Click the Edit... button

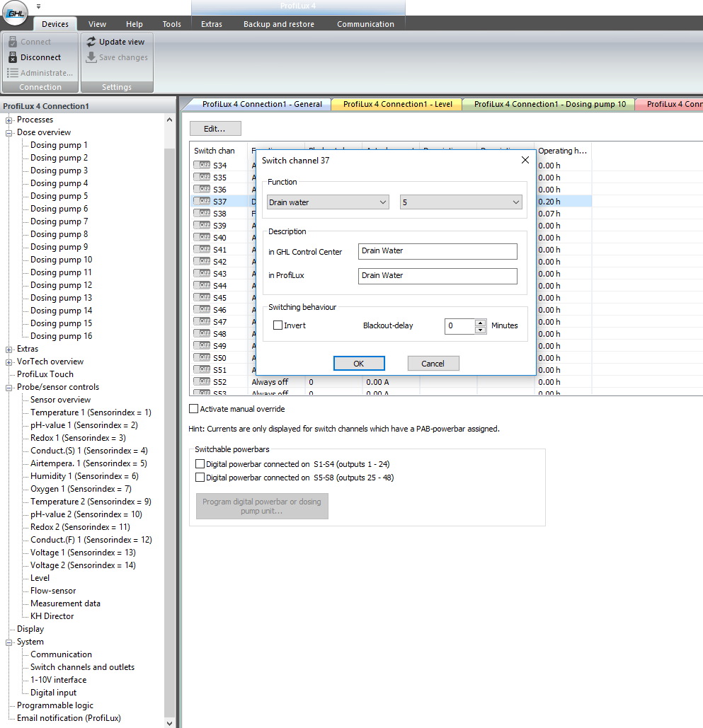(x=215, y=129)
